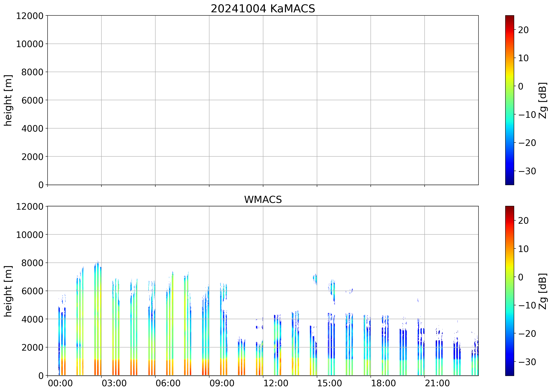Click the bottom Zg colorbar
The image size is (552, 392).
click(509, 291)
